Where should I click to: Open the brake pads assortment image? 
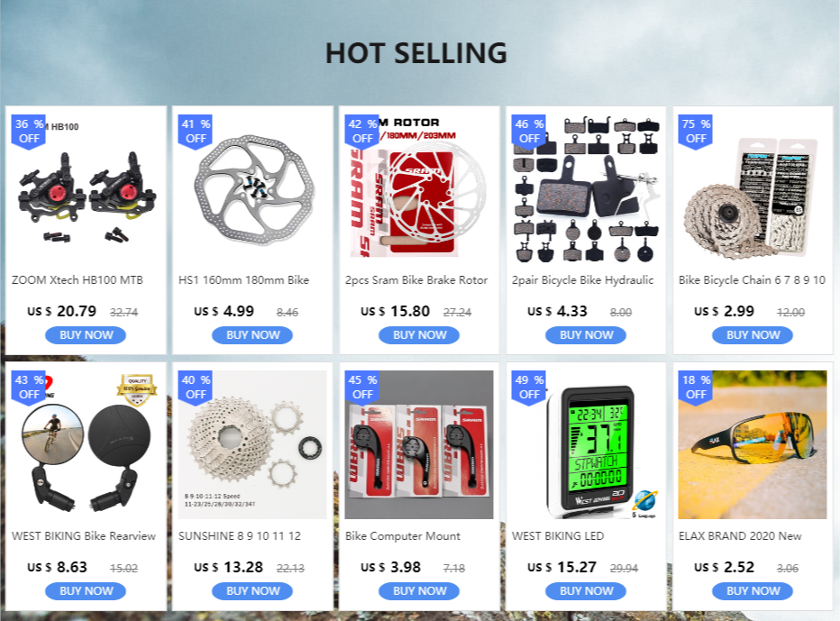coord(586,188)
